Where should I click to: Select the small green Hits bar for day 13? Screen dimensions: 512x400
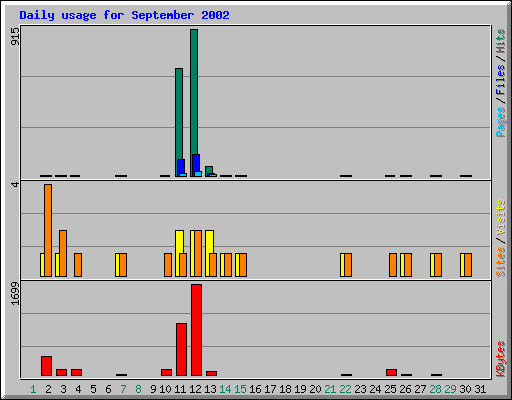click(209, 170)
